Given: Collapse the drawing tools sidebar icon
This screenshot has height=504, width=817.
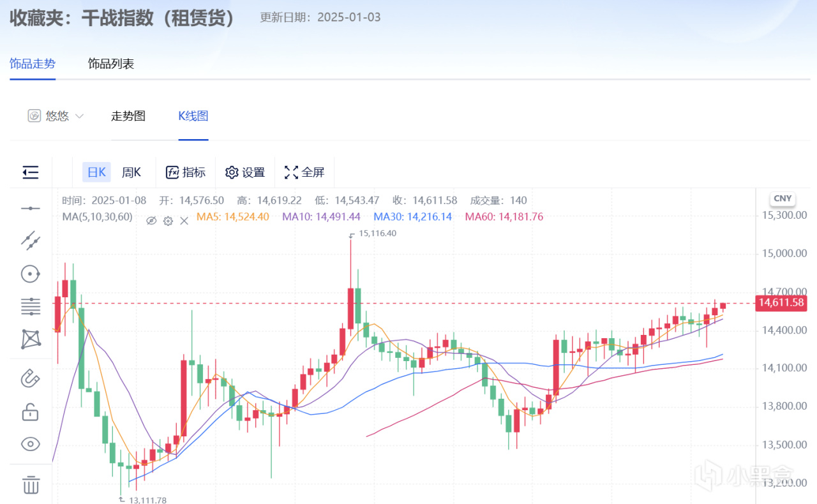Looking at the screenshot, I should (x=31, y=172).
